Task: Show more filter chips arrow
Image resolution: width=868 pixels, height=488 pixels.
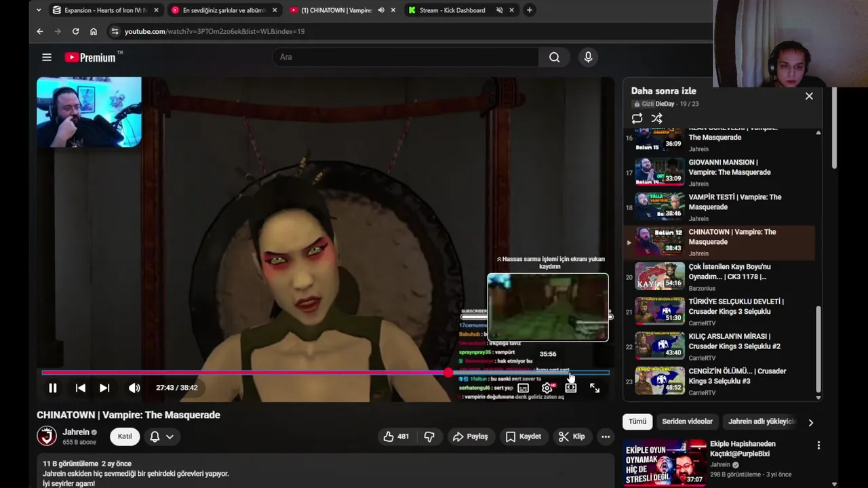Action: (810, 422)
